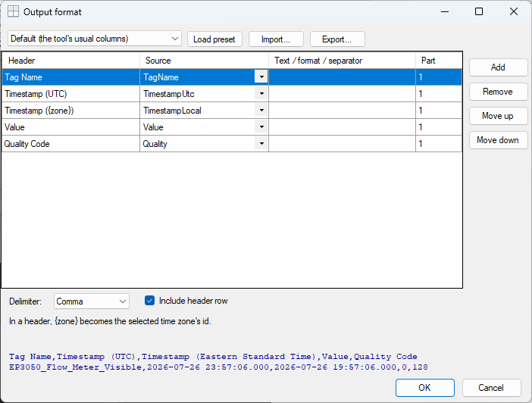
Task: Open the TagName source dropdown arrow
Action: pyautogui.click(x=261, y=77)
